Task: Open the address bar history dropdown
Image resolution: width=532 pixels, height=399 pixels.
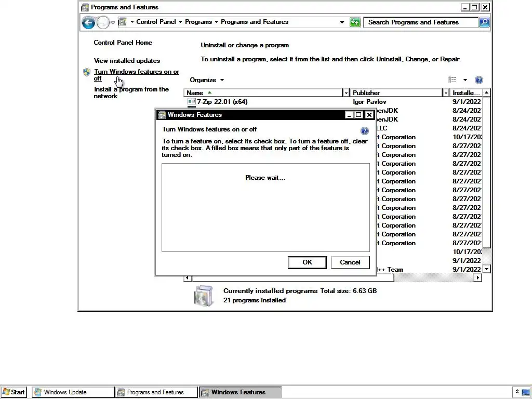Action: (342, 22)
